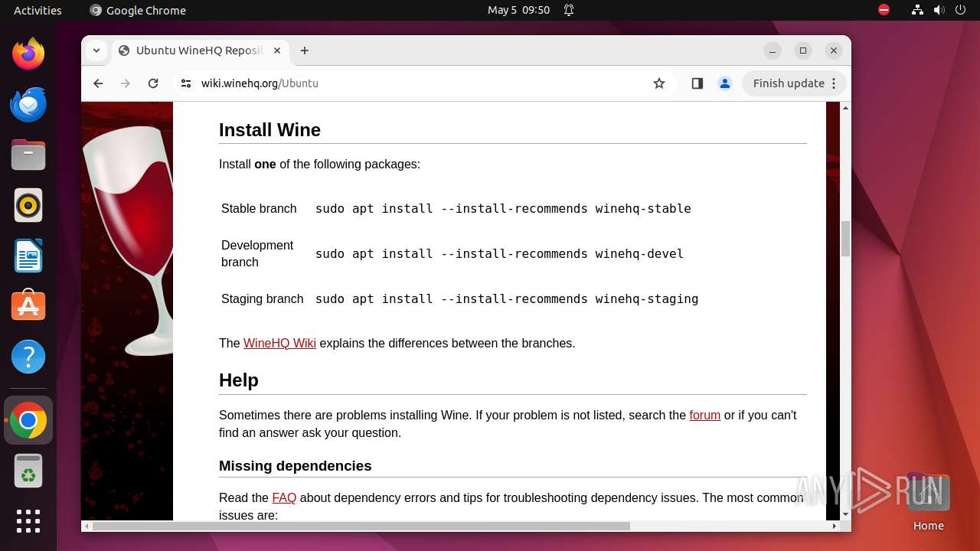
Task: Open the Home folder desktop icon
Action: tap(928, 501)
